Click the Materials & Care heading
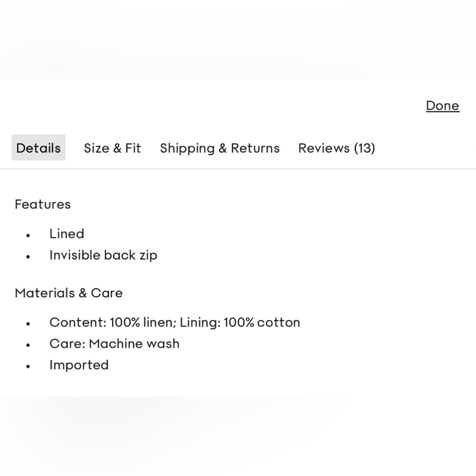The height and width of the screenshot is (476, 476). point(69,293)
